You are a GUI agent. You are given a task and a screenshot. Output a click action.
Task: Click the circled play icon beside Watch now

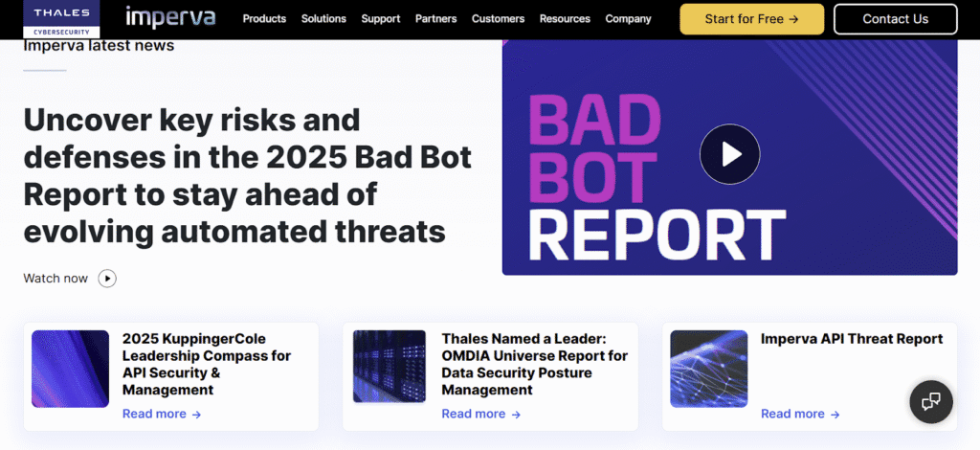[x=108, y=279]
